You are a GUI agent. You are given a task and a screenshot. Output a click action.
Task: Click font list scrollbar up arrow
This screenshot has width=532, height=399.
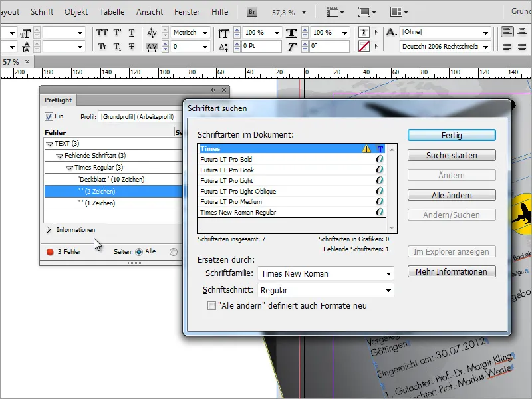[x=392, y=149]
